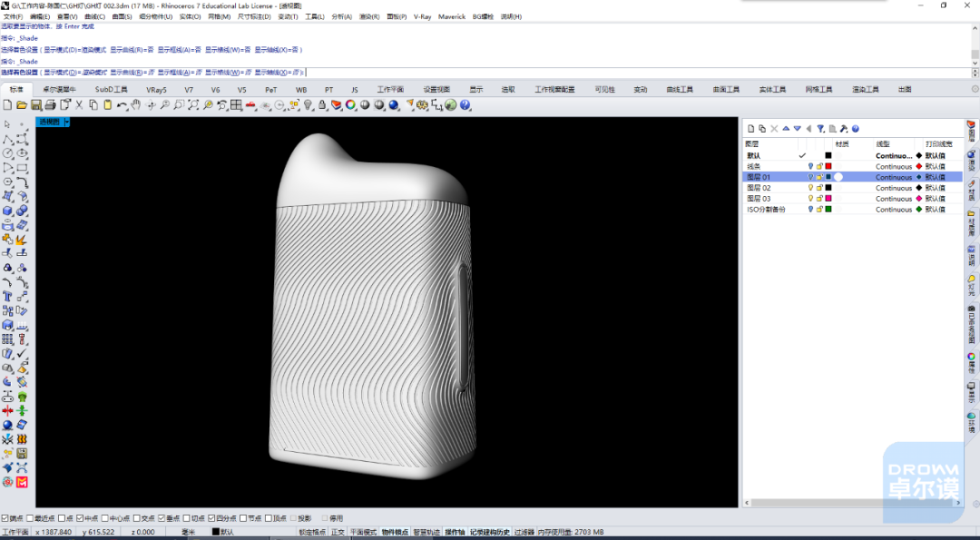The height and width of the screenshot is (540, 980).
Task: Create a new file with the New icon
Action: pos(8,105)
